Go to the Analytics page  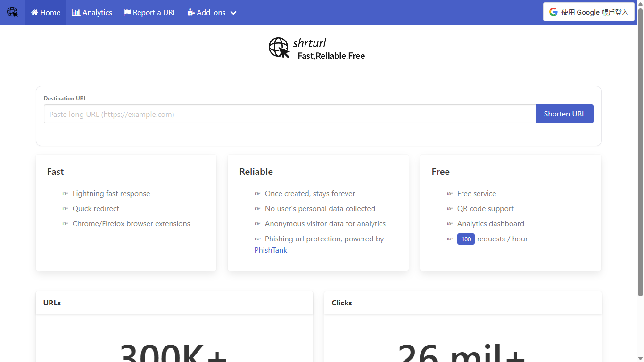pos(92,12)
